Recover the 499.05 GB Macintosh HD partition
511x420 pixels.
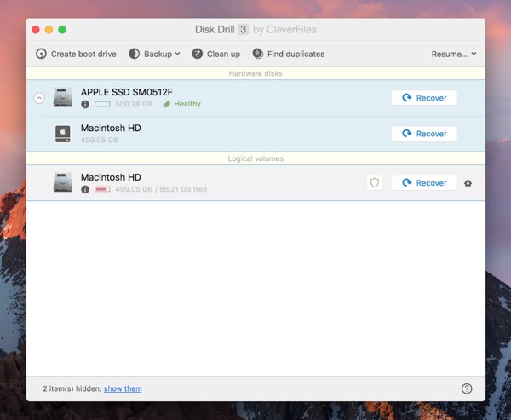click(424, 134)
